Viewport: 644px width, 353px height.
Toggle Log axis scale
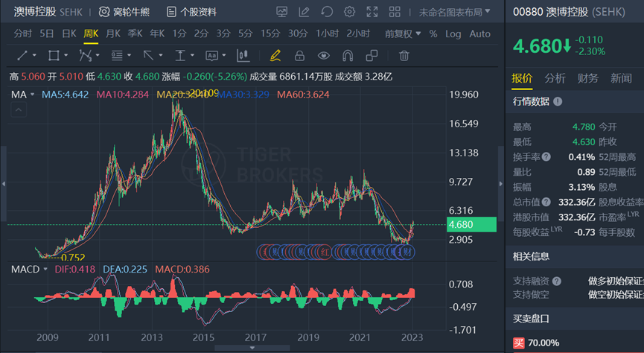453,34
